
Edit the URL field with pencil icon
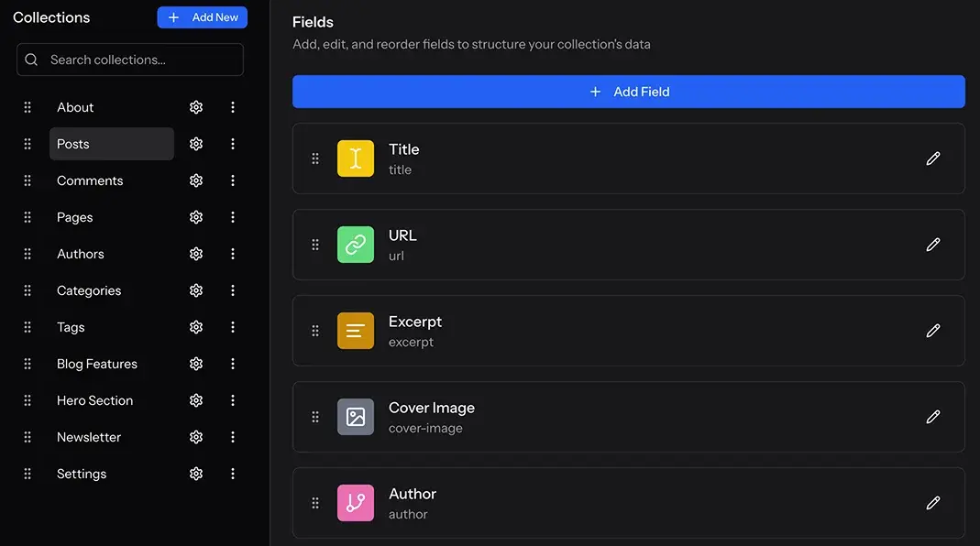tap(933, 245)
